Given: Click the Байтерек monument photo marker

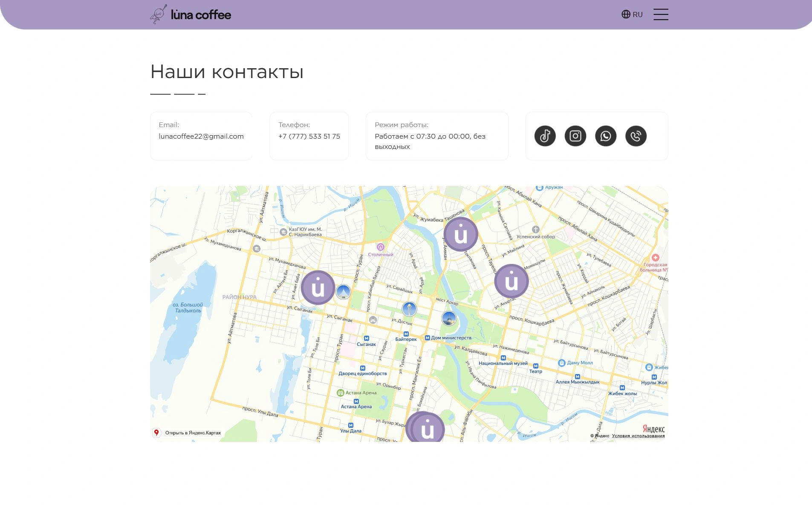Looking at the screenshot, I should (409, 308).
